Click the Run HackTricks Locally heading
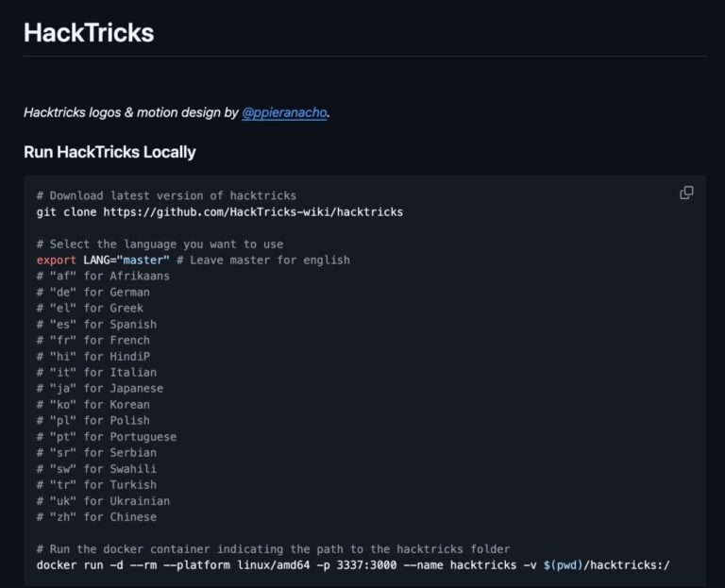The height and width of the screenshot is (588, 725). (110, 152)
